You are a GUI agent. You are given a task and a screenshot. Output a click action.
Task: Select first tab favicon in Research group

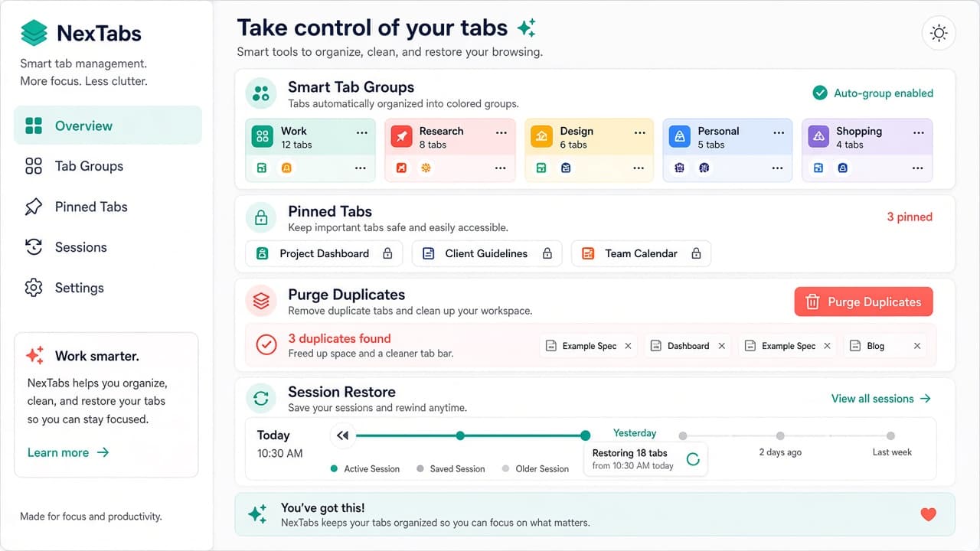(401, 168)
